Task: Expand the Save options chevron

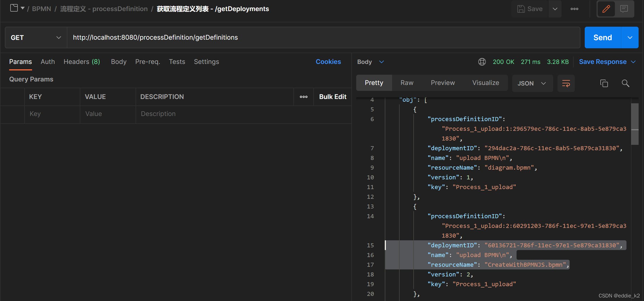Action: (555, 9)
